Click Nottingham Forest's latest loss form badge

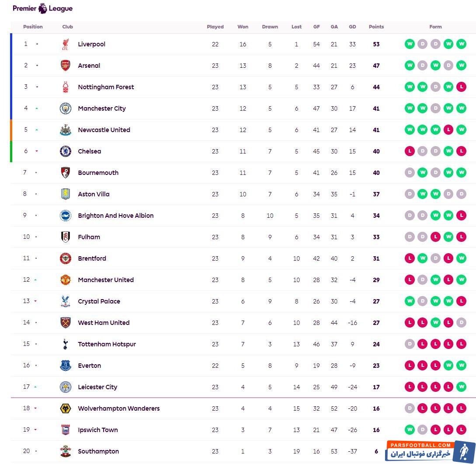461,87
